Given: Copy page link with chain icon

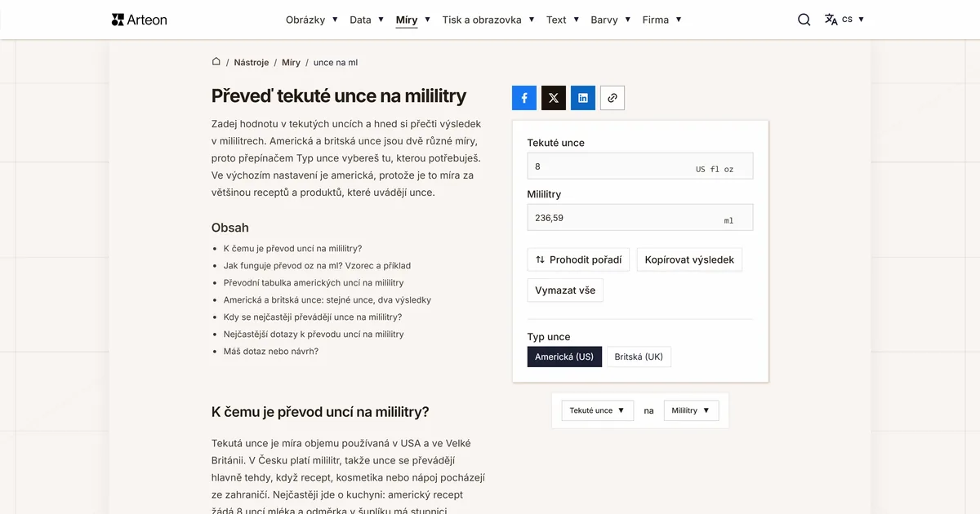Looking at the screenshot, I should click(612, 98).
